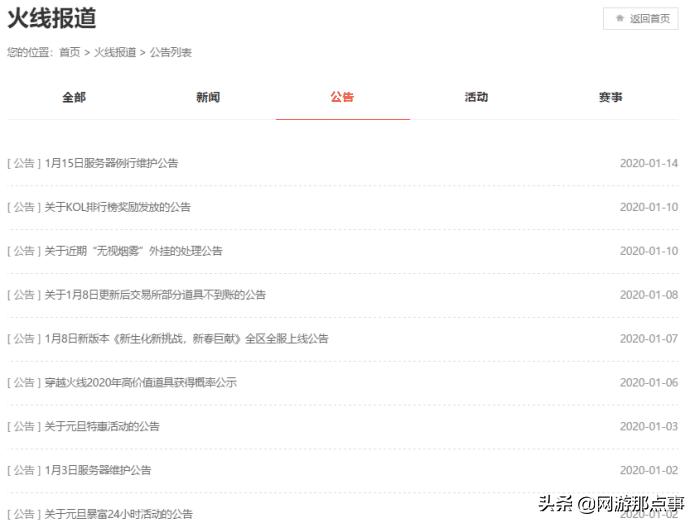Image resolution: width=700 pixels, height=528 pixels.
Task: Open 1月8日新版本全区全服上线公告
Action: pyautogui.click(x=186, y=338)
